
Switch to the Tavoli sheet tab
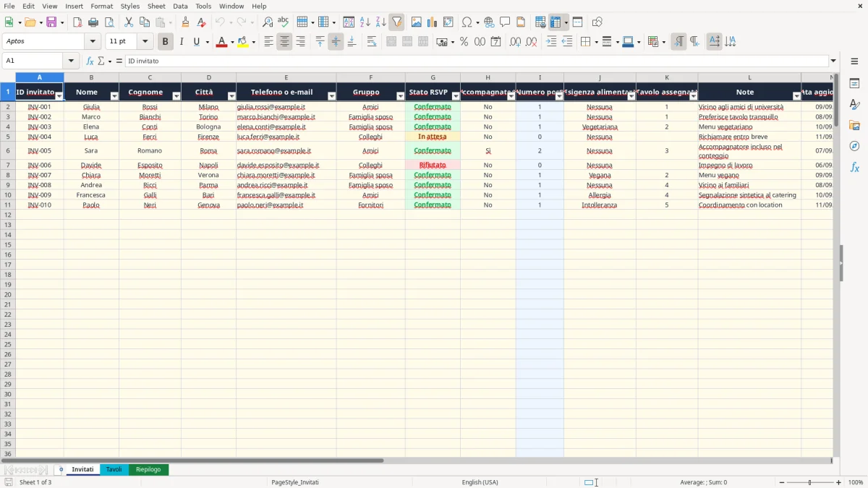(114, 469)
